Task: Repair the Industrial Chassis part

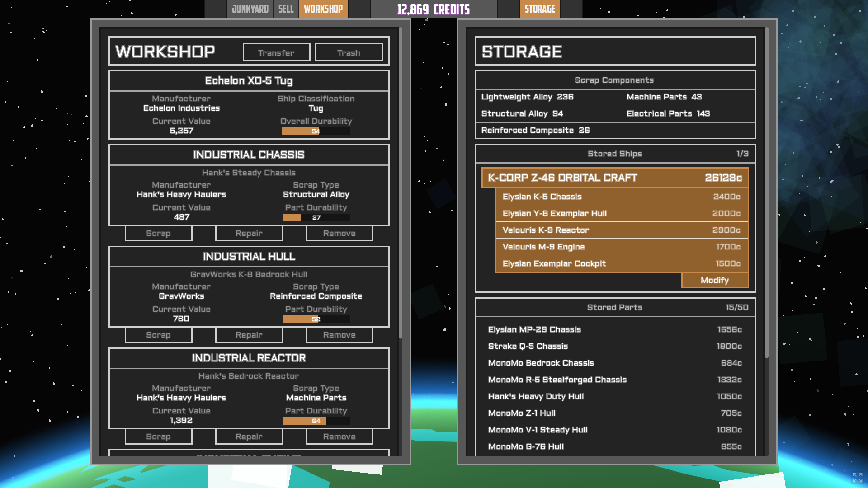Action: point(249,233)
